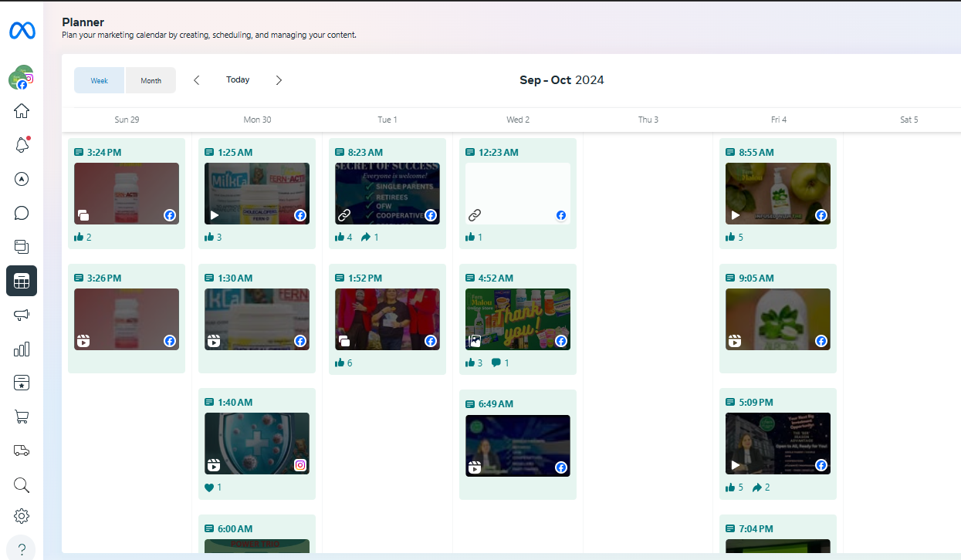Open the Notifications bell icon
This screenshot has height=560, width=961.
click(x=22, y=145)
